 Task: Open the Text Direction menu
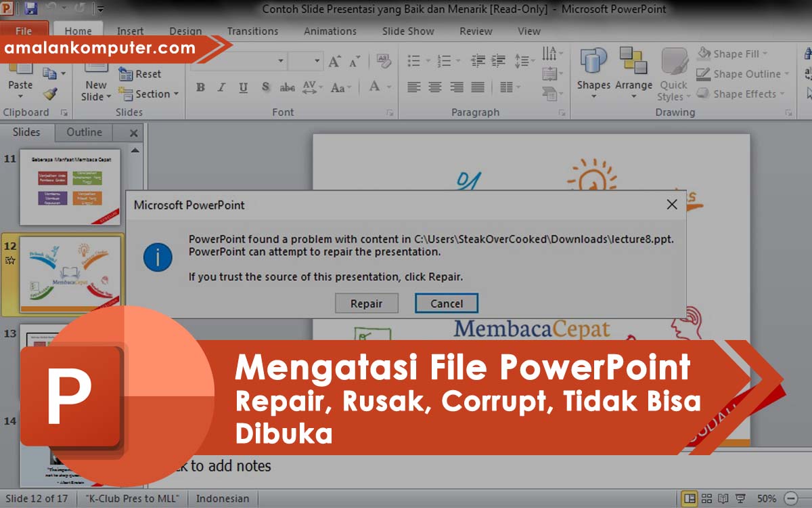tap(552, 54)
